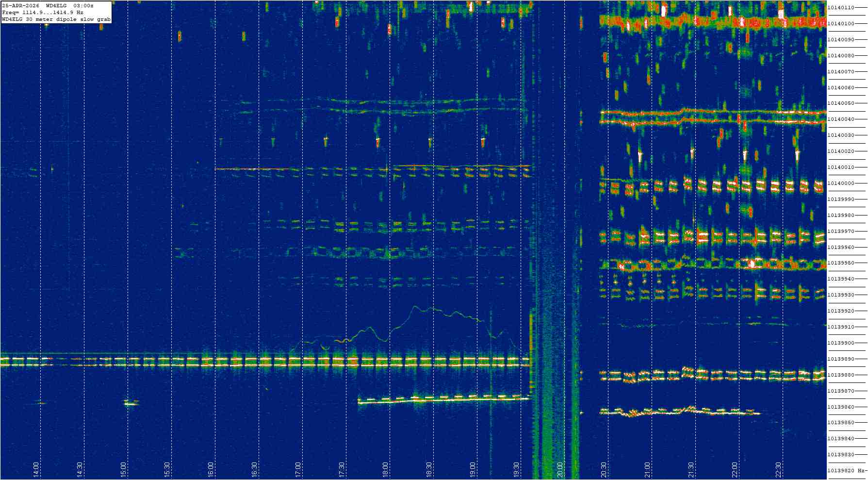
Task: Pick the 19:30 time label
Action: [516, 469]
